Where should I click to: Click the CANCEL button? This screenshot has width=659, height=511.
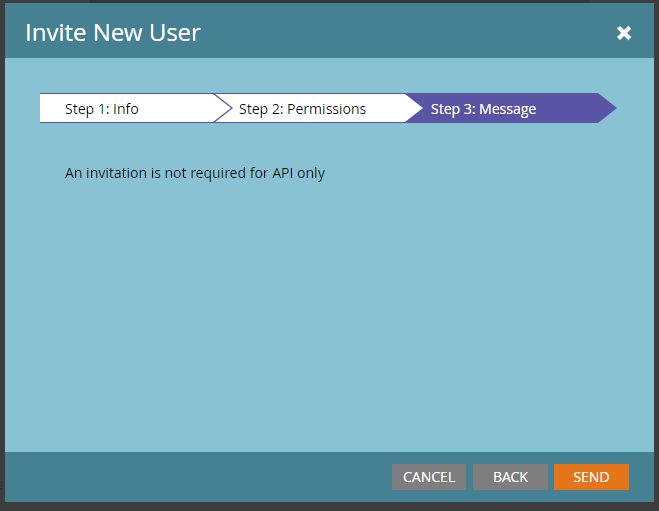point(429,477)
